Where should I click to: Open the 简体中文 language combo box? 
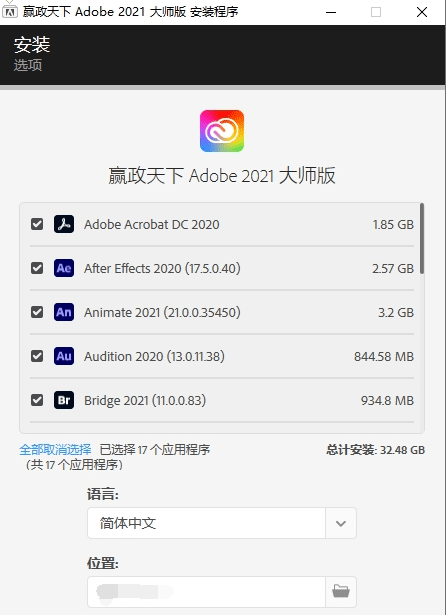coord(222,523)
